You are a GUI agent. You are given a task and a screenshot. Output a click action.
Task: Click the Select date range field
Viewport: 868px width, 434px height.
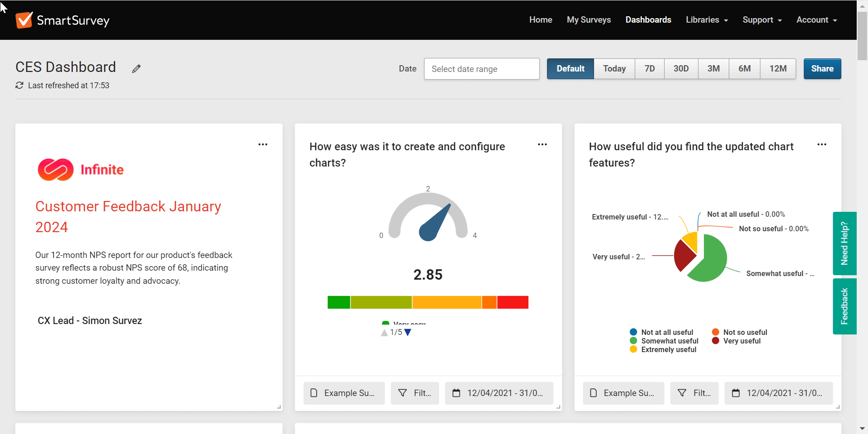[481, 69]
